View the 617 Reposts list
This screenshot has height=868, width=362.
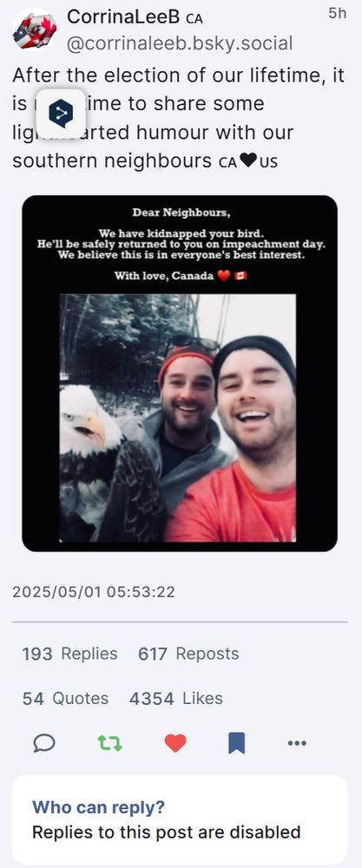click(188, 654)
